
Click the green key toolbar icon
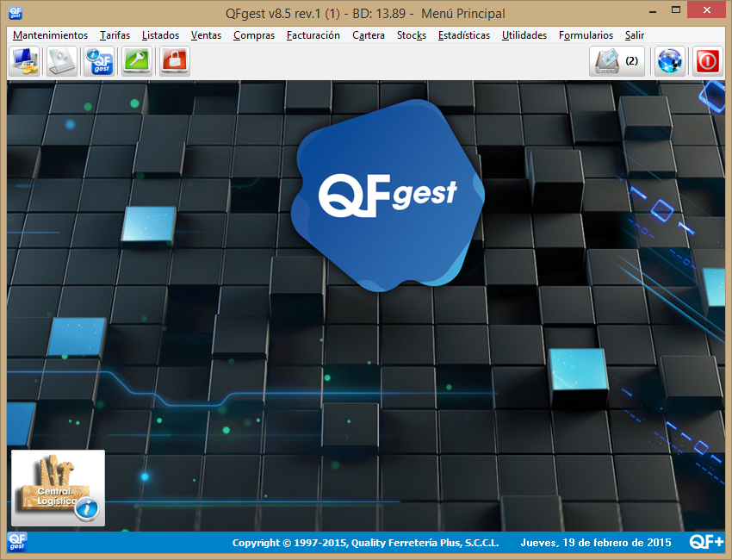point(137,61)
